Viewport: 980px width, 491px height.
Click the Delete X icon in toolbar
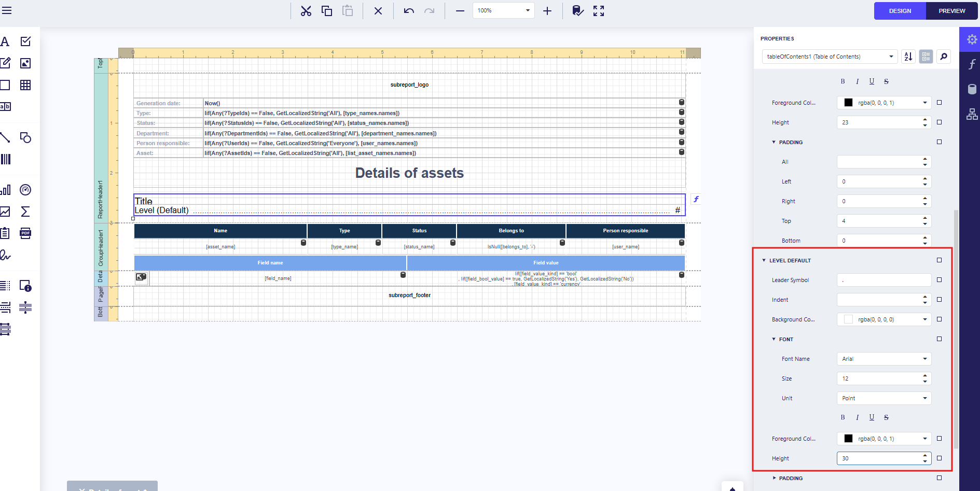click(378, 11)
